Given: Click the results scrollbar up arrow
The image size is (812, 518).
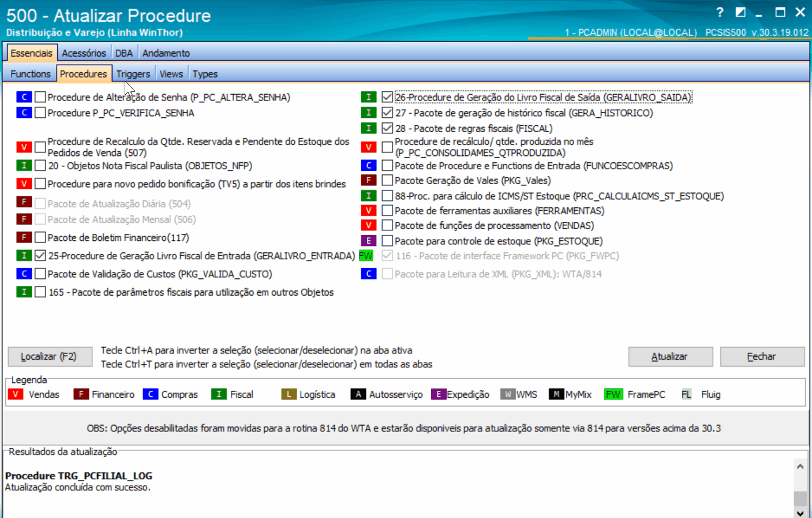Looking at the screenshot, I should pos(800,466).
